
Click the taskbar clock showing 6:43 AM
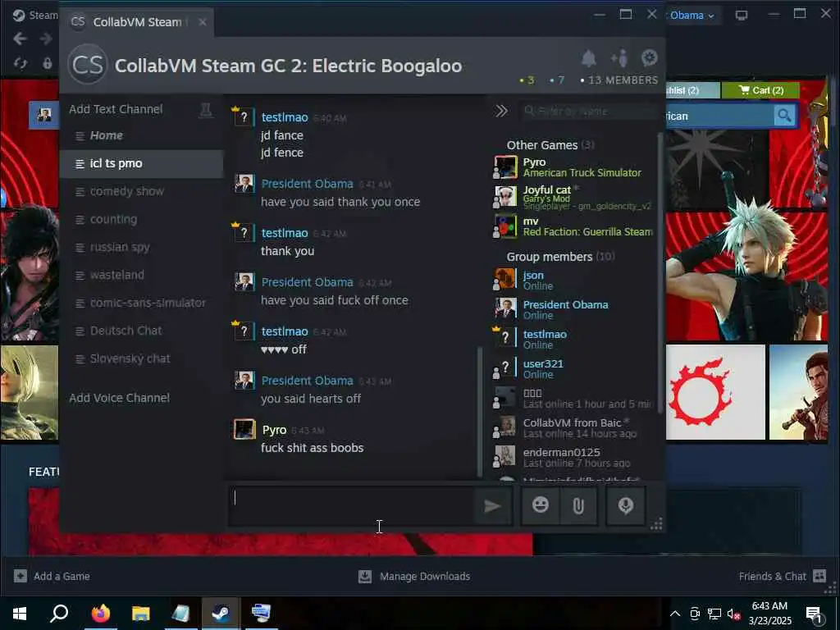click(769, 614)
